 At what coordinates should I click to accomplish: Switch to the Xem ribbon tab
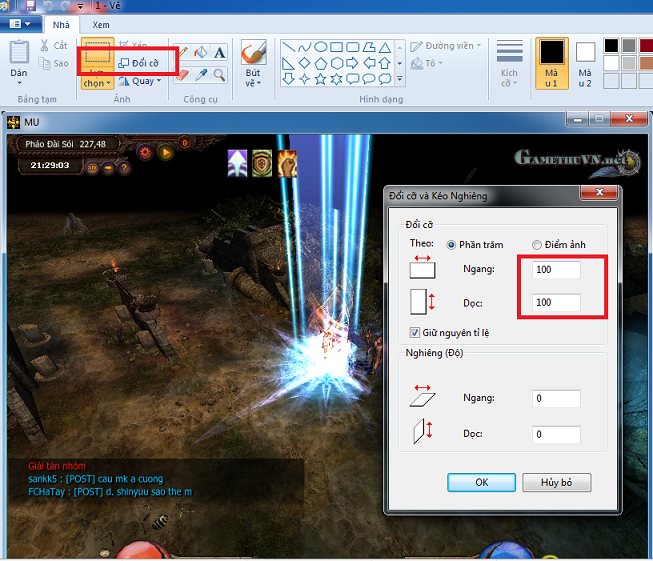click(x=101, y=25)
